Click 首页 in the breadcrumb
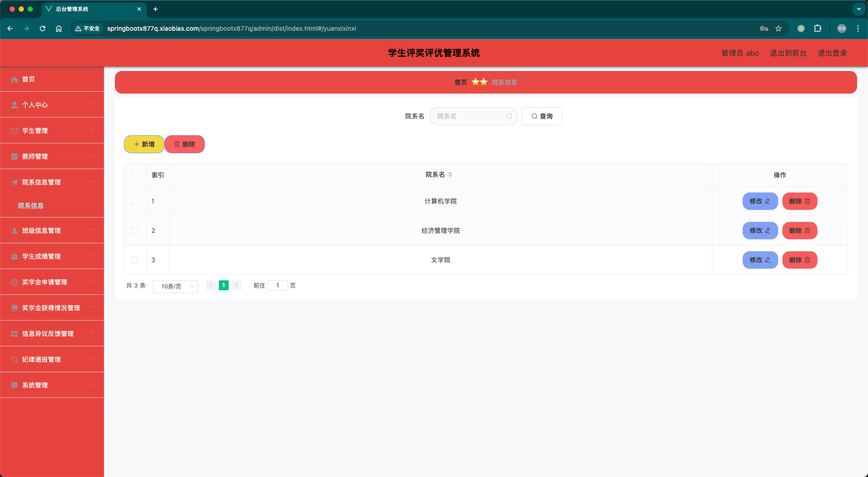Viewport: 868px width, 477px height. [461, 82]
